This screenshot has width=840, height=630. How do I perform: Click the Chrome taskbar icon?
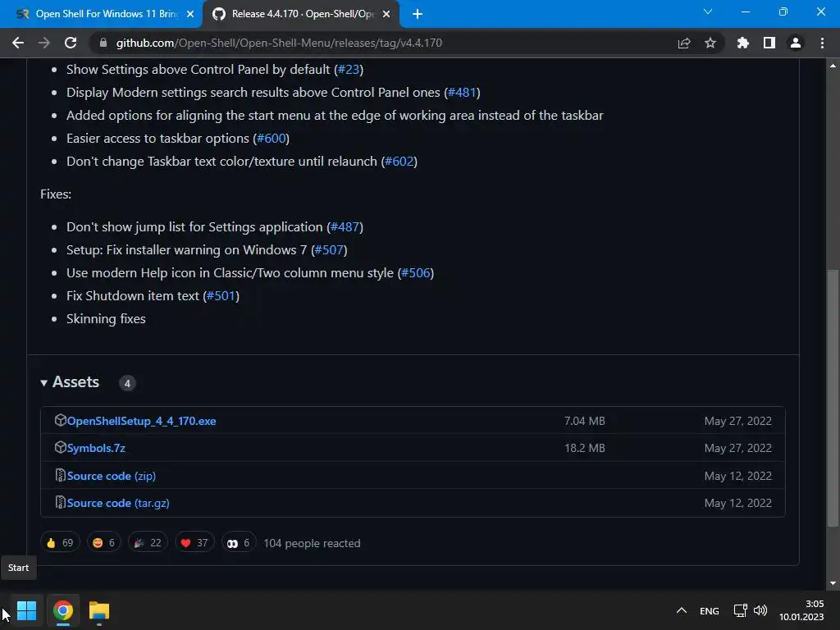tap(62, 610)
